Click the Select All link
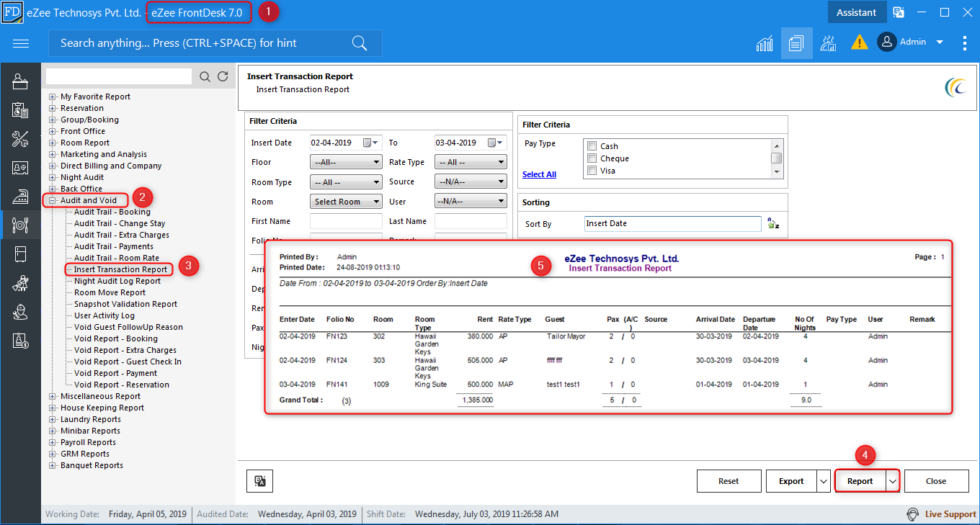The image size is (980, 525). [x=539, y=174]
